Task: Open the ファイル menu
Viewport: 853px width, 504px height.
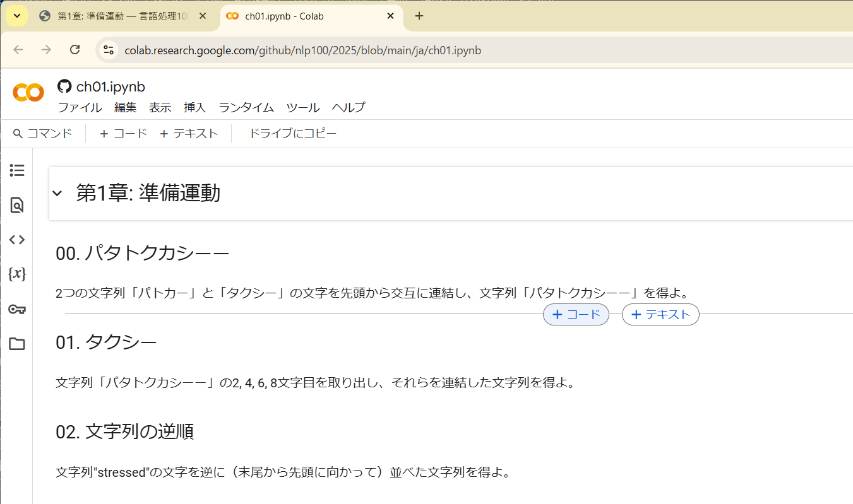Action: 80,107
